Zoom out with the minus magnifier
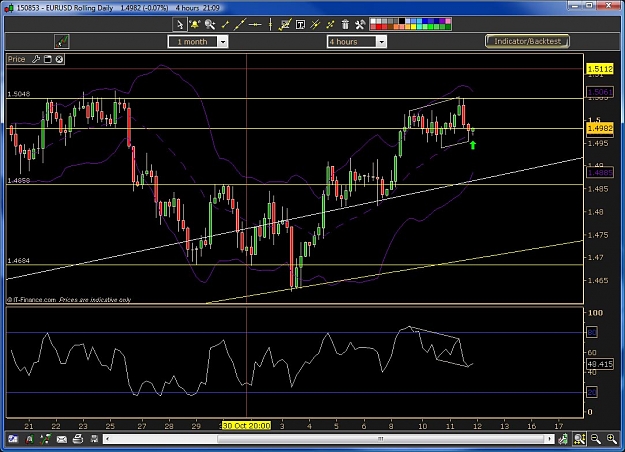This screenshot has width=625, height=452. [596, 439]
